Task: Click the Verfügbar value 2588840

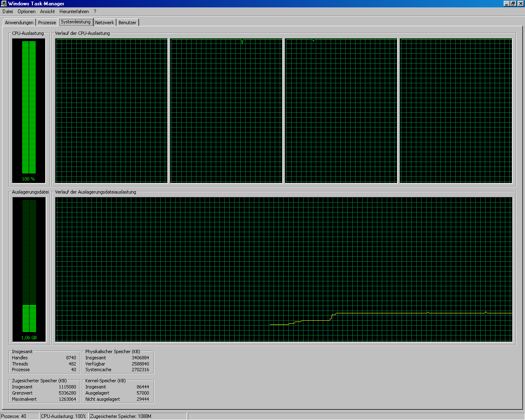Action: pyautogui.click(x=140, y=364)
